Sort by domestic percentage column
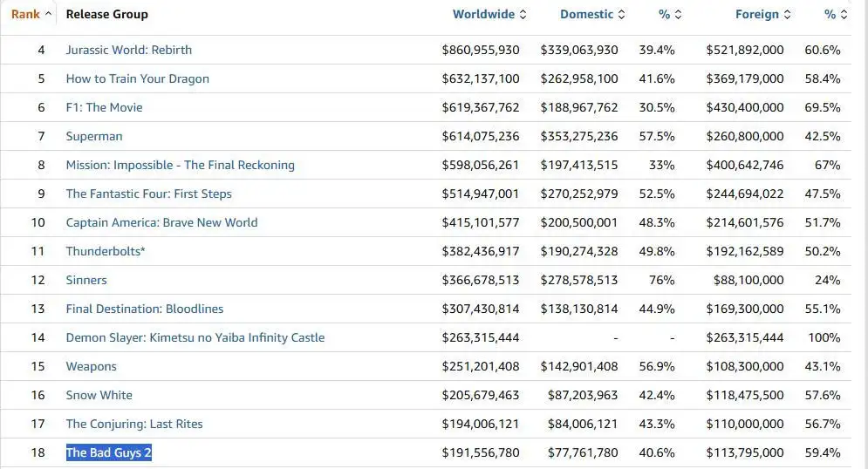Image resolution: width=868 pixels, height=469 pixels. pos(670,14)
